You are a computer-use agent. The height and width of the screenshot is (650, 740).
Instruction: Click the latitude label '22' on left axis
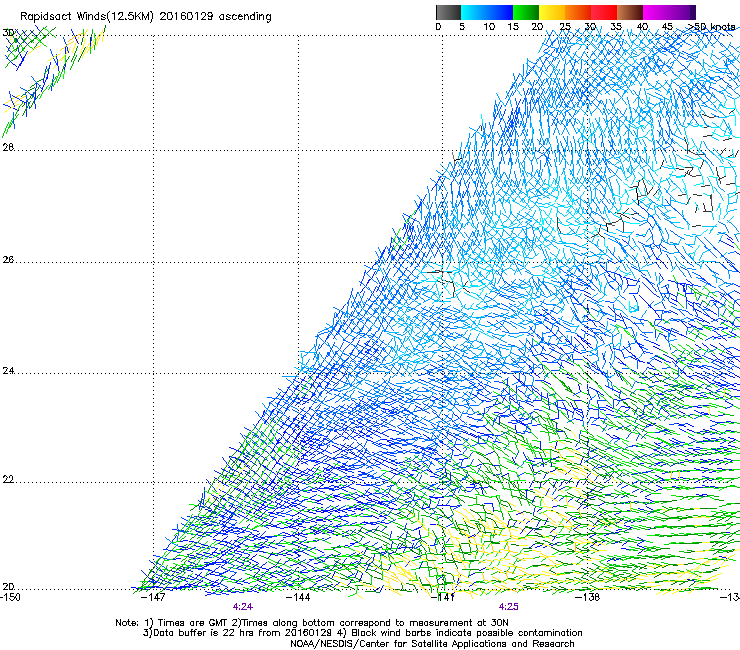click(x=8, y=480)
